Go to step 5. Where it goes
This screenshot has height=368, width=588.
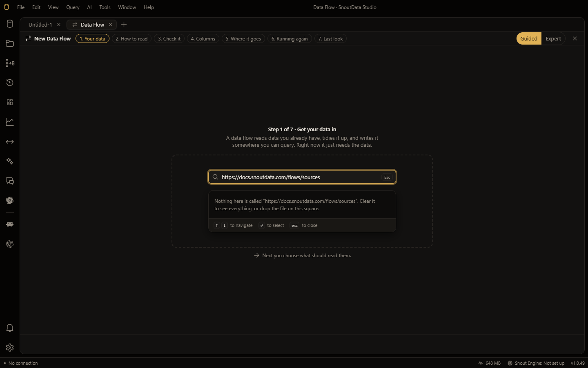pyautogui.click(x=243, y=38)
